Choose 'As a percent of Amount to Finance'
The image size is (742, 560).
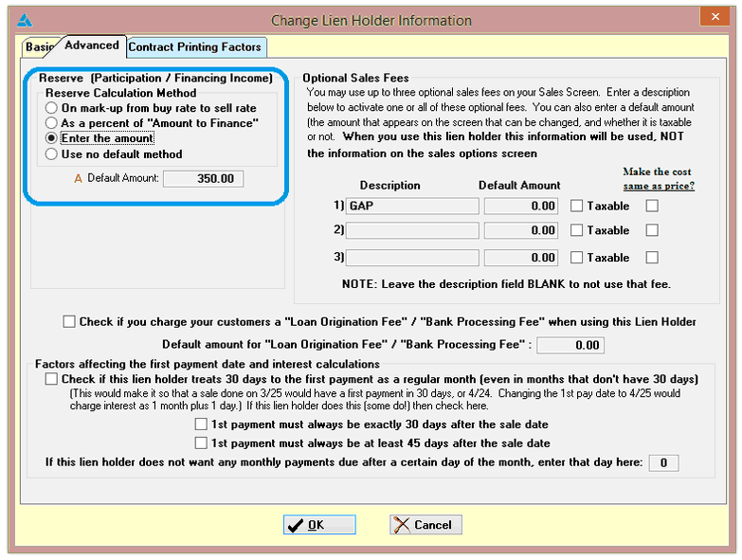[x=152, y=123]
